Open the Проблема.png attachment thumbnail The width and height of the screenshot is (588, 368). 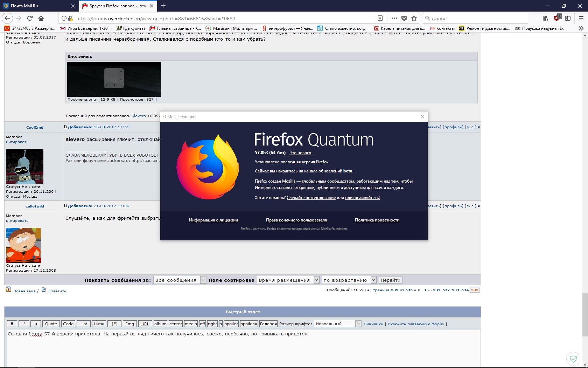(114, 79)
